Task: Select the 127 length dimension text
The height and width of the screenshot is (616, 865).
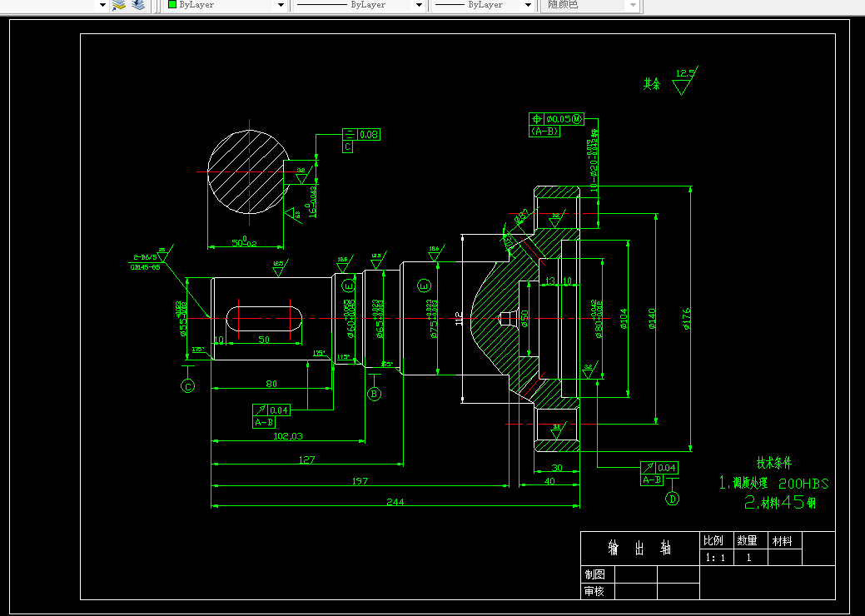Action: [x=306, y=460]
